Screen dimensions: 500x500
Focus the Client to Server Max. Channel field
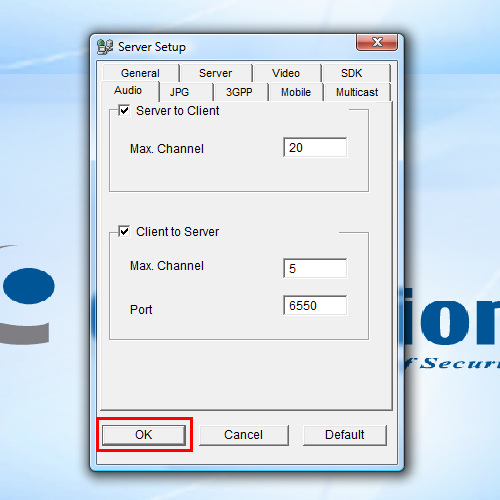click(315, 268)
